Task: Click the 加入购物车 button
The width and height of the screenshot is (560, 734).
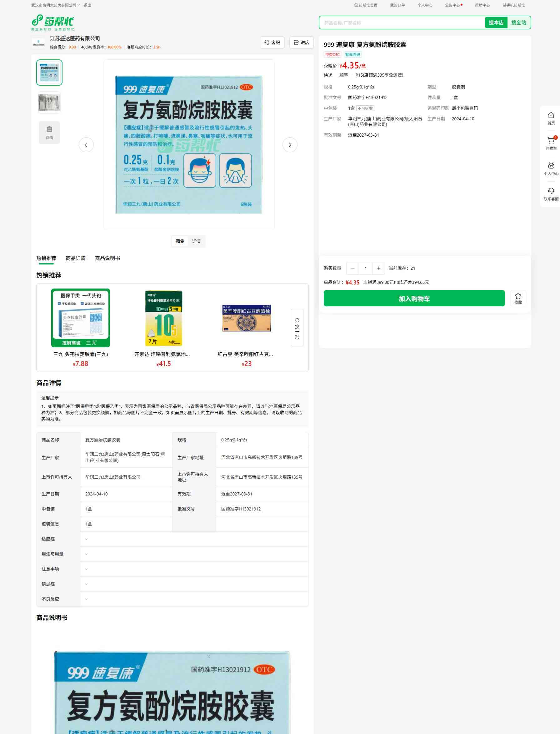Action: [414, 298]
